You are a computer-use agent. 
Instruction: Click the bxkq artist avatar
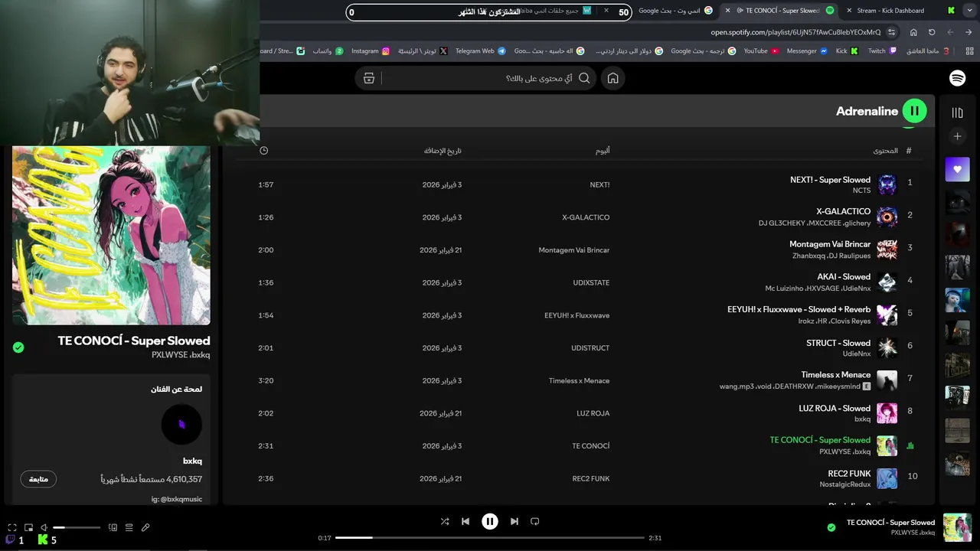click(x=181, y=425)
